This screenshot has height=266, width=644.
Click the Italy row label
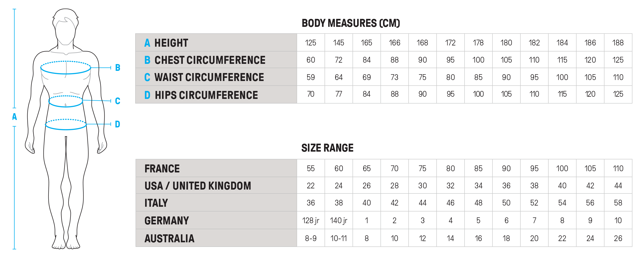pos(156,203)
